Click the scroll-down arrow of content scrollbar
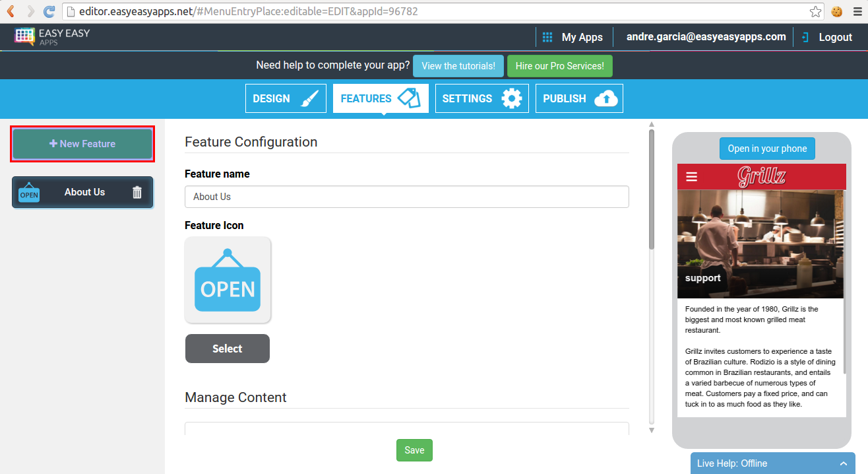Image resolution: width=868 pixels, height=474 pixels. [x=651, y=430]
